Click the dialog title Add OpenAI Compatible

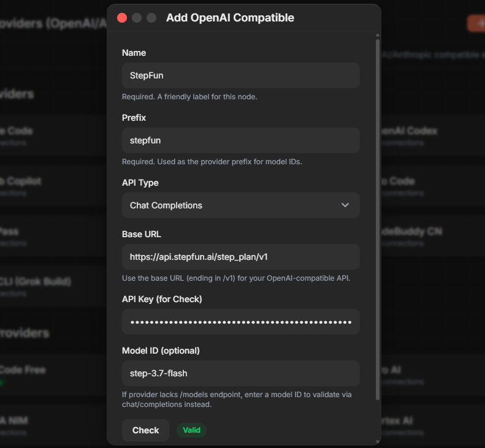[x=230, y=18]
